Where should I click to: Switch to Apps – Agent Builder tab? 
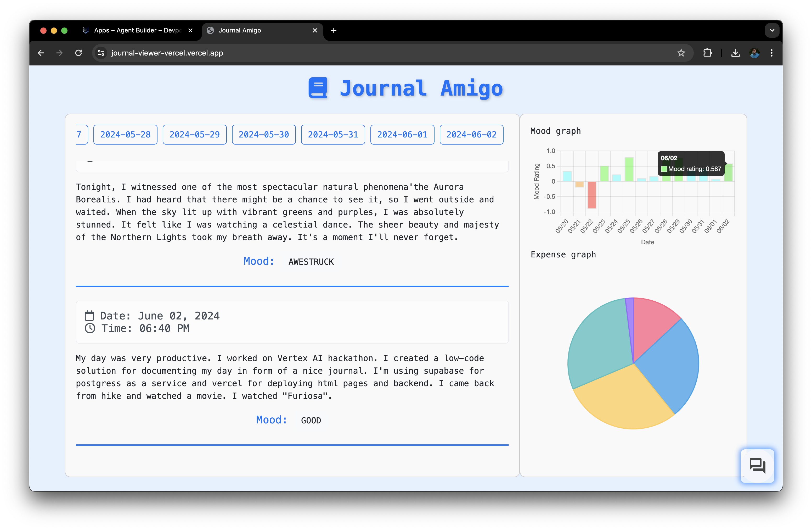tap(137, 30)
